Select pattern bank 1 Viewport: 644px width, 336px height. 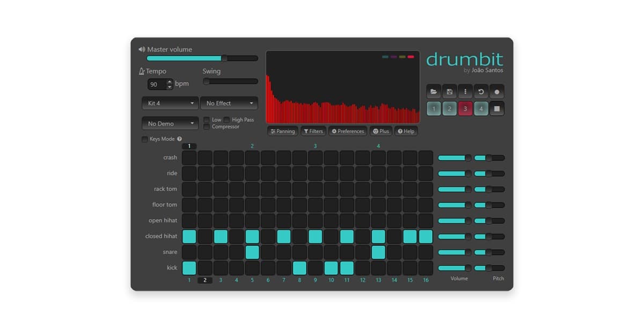pos(433,108)
